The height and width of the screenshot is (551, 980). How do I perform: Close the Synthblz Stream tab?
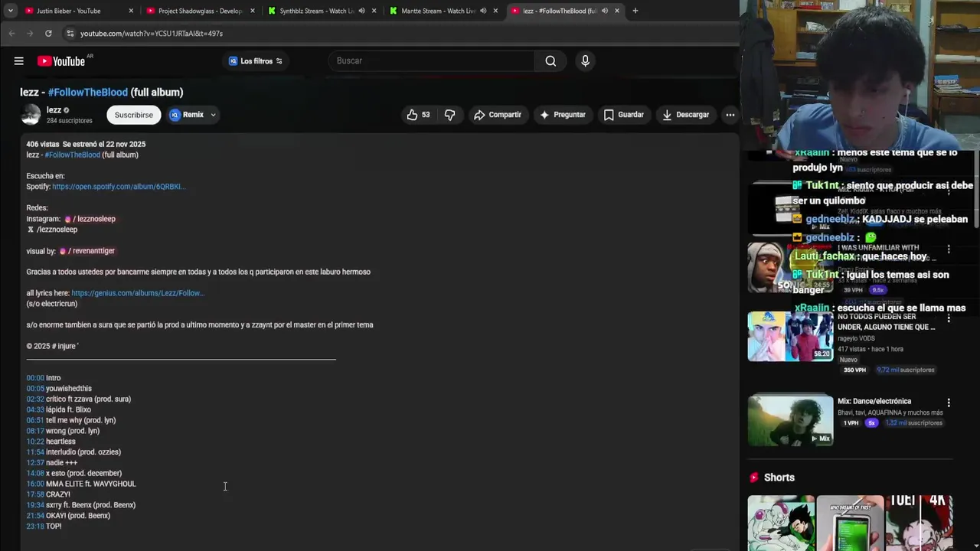click(x=374, y=11)
